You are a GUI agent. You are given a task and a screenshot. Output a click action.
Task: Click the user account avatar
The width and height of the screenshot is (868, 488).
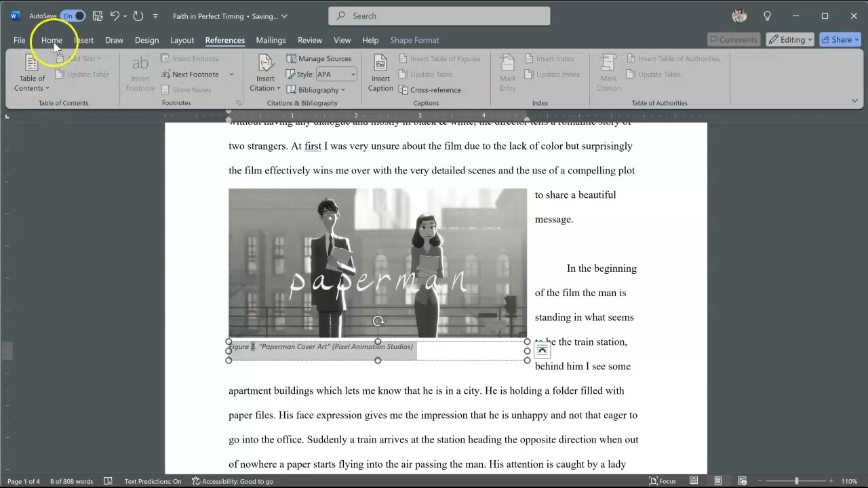740,16
